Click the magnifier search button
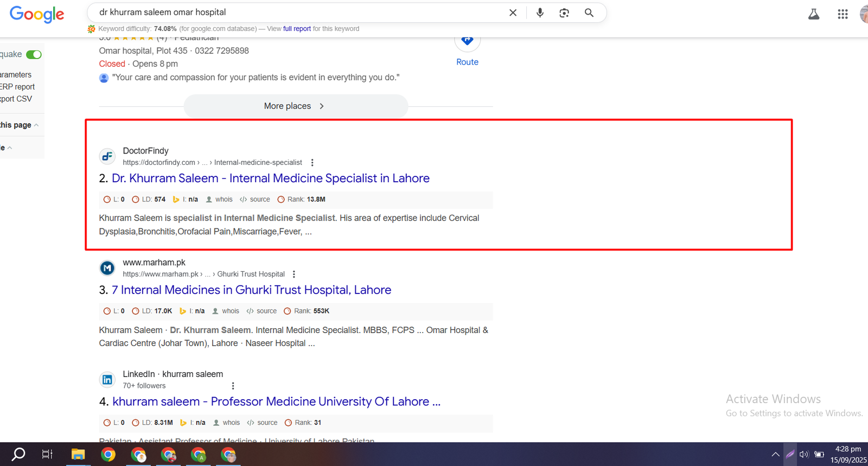Viewport: 868px width, 466px height. [589, 12]
